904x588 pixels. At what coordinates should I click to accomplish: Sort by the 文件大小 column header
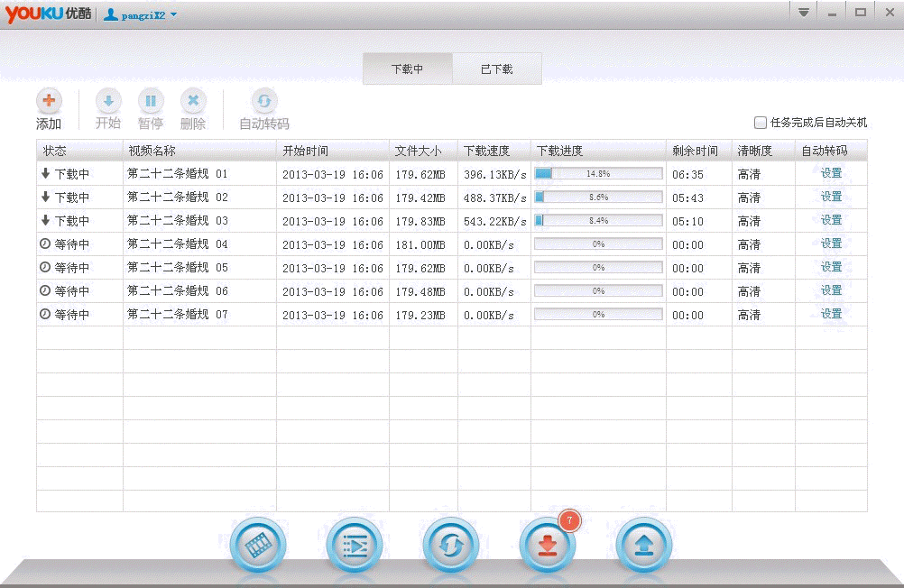418,151
